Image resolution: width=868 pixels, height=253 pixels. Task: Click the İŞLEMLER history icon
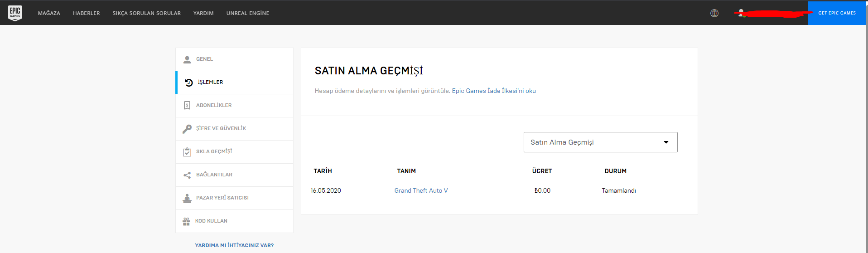[189, 83]
